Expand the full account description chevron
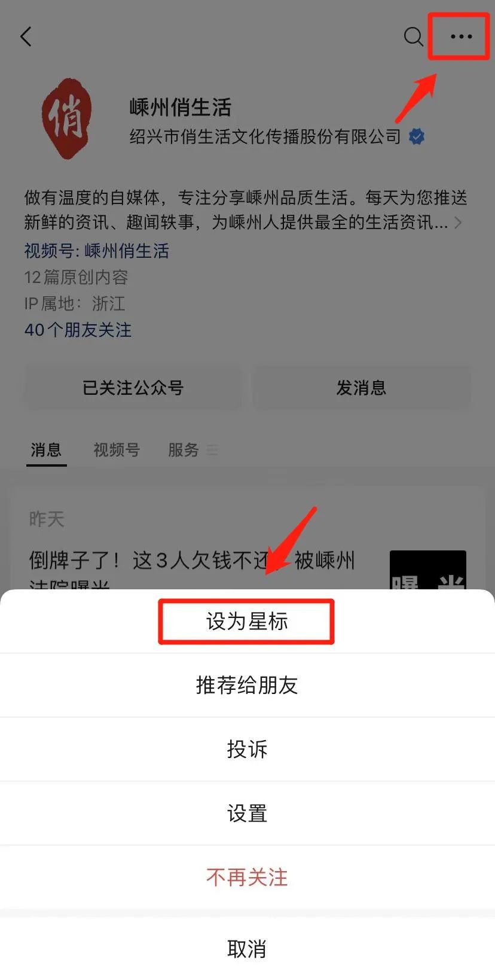 [458, 223]
